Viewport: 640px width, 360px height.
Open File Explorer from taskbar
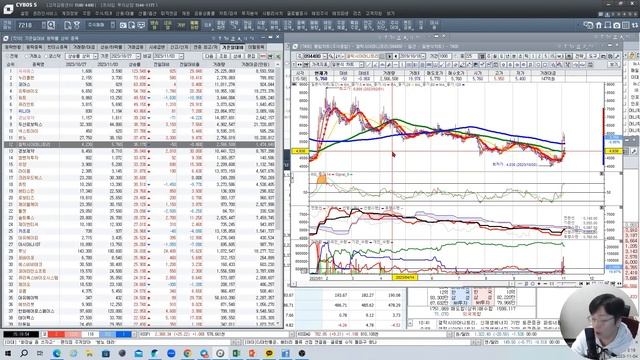[89, 353]
